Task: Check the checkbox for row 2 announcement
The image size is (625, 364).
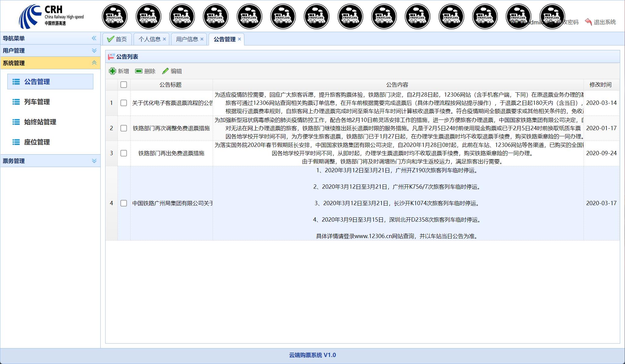Action: [x=124, y=128]
